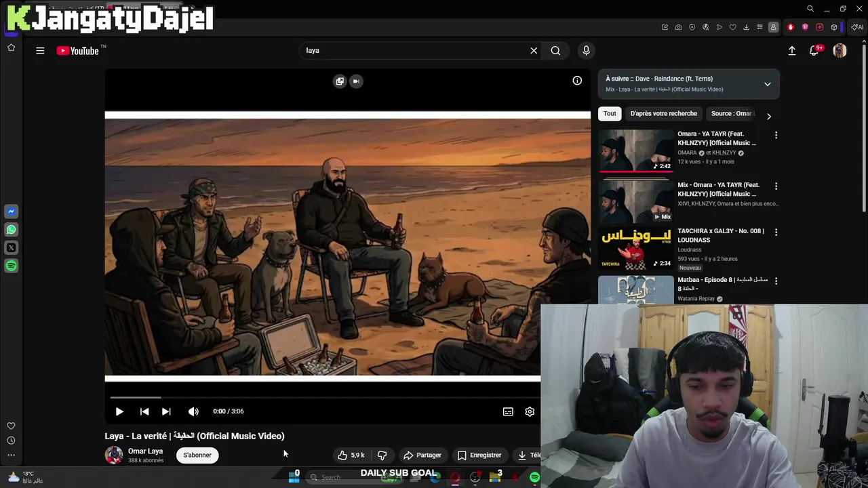Seek on the video progress bar
This screenshot has width=868, height=488.
click(323, 398)
